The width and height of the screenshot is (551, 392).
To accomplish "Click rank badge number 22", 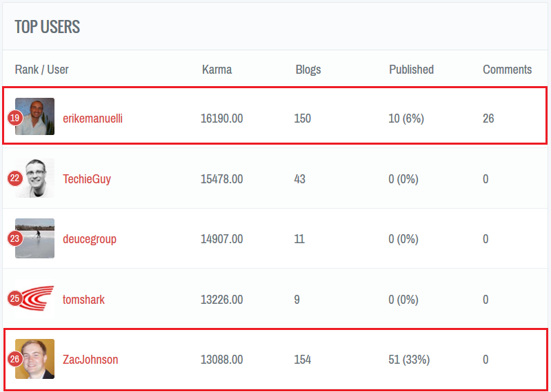I will coord(15,178).
